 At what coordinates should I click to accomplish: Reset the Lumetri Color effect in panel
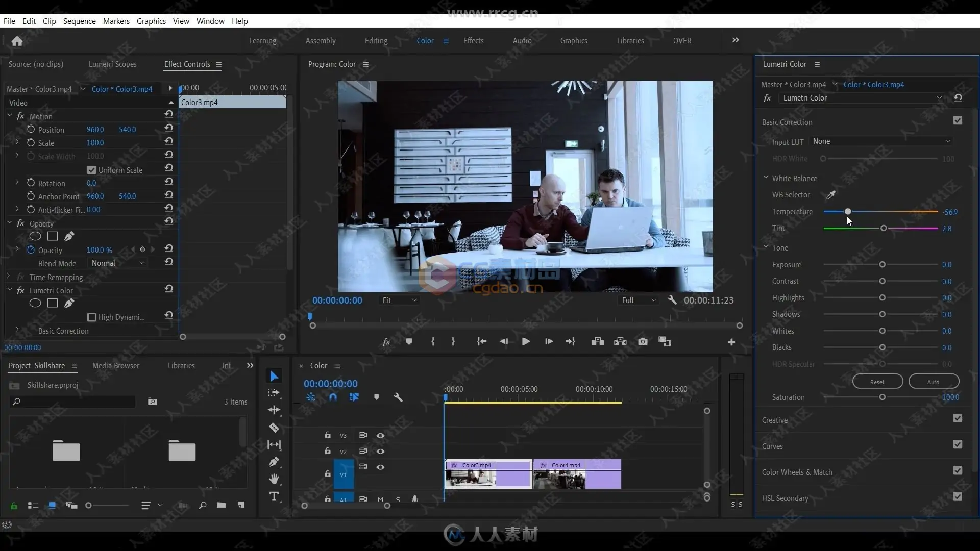(958, 98)
